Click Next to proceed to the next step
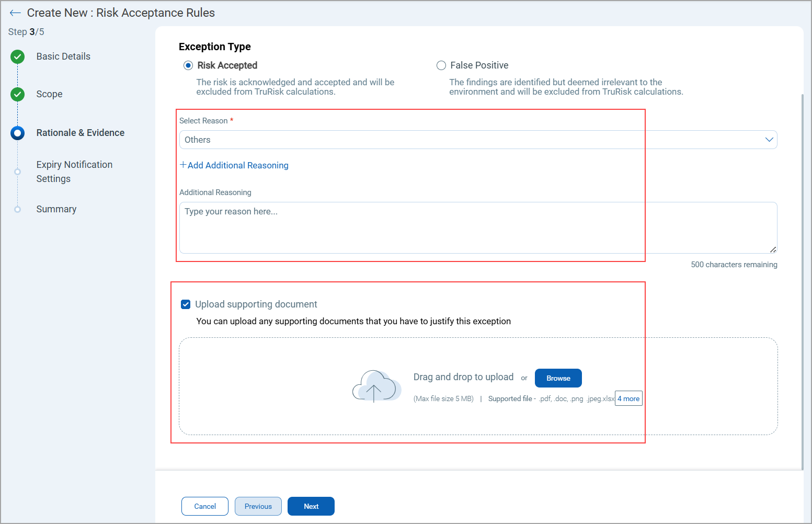The image size is (812, 524). tap(311, 506)
